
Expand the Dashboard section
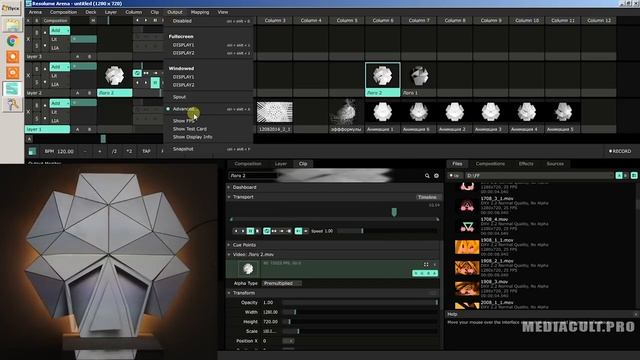pos(244,187)
